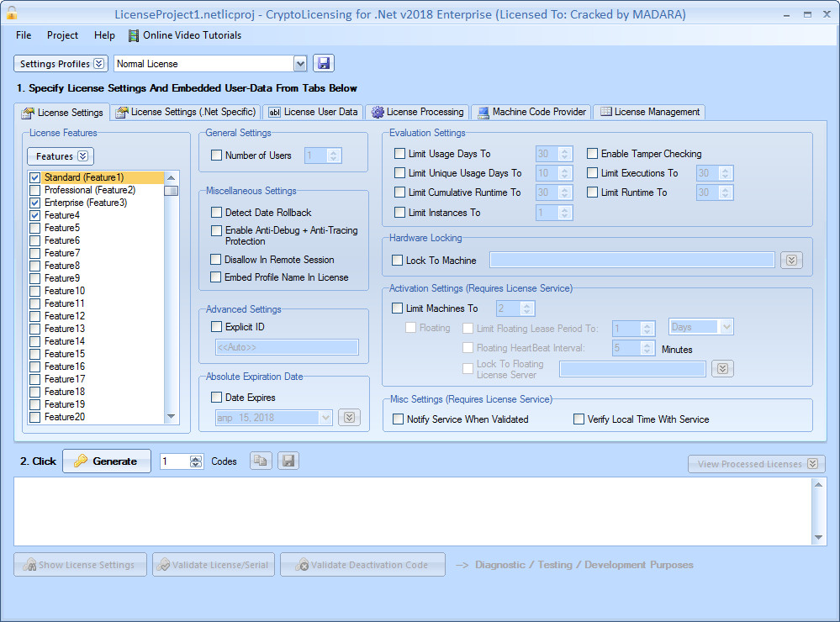Check Notify Service When Validated
The image size is (840, 622).
398,419
